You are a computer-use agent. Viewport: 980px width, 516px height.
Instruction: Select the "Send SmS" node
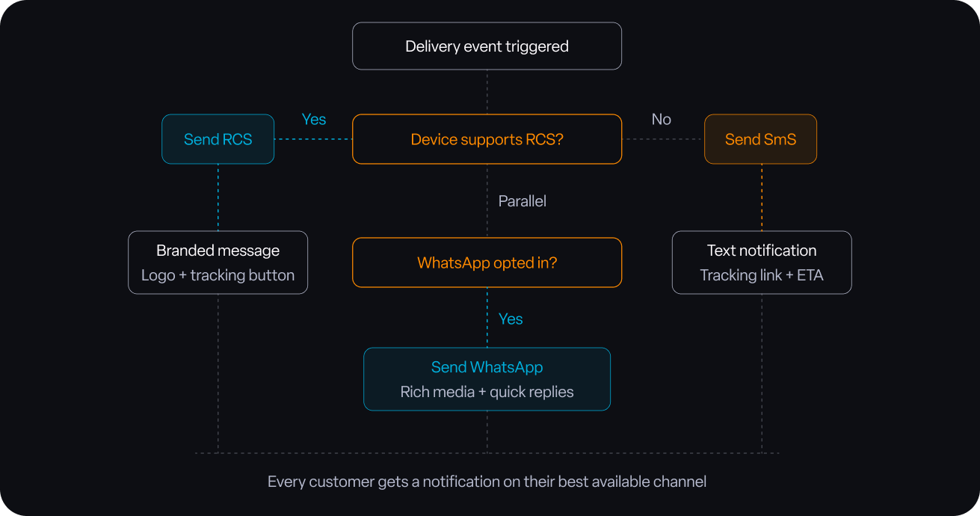760,139
